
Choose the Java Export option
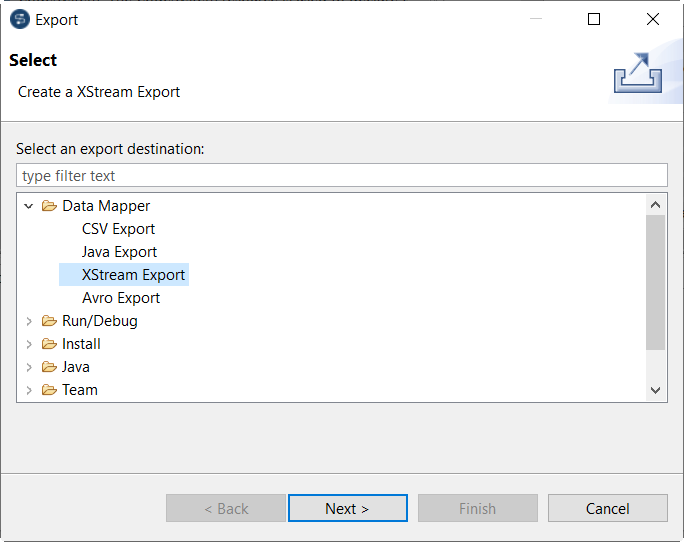(119, 252)
